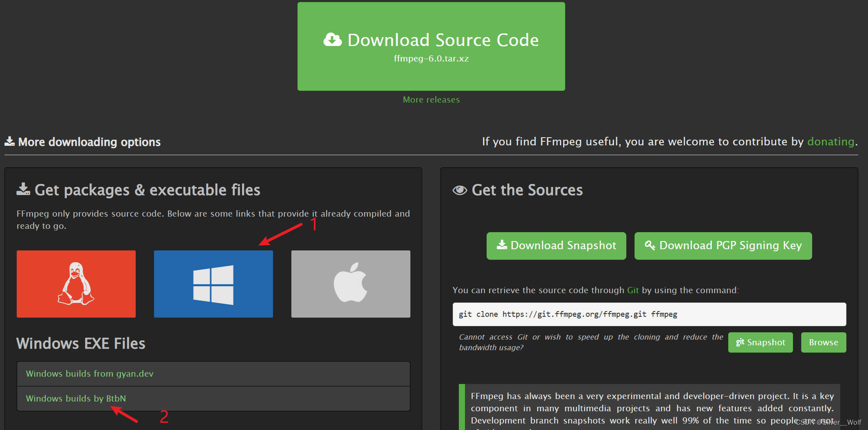868x430 pixels.
Task: Click the More downloading options heading
Action: tap(89, 142)
